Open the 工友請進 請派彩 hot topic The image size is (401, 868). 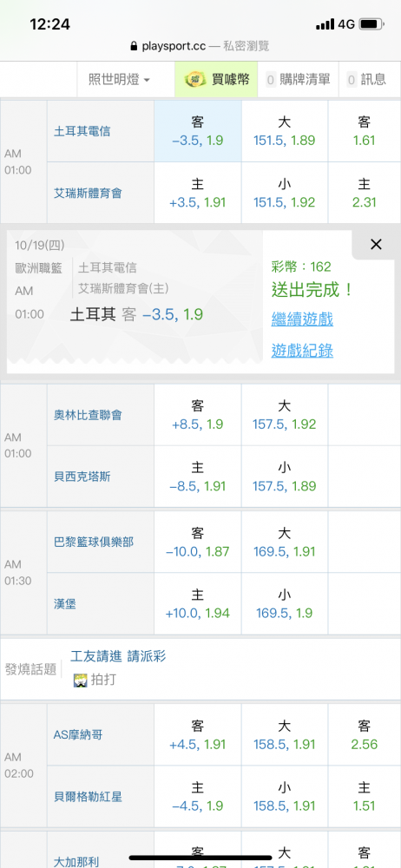coord(118,656)
